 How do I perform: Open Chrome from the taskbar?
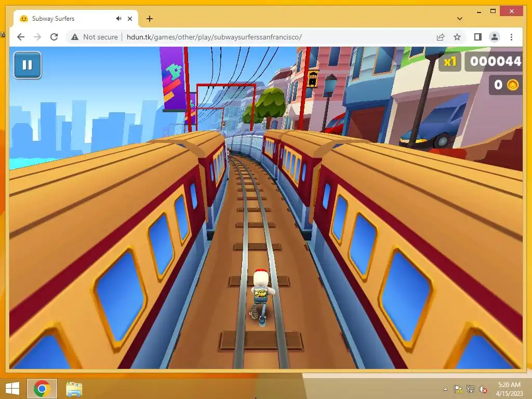pos(42,389)
